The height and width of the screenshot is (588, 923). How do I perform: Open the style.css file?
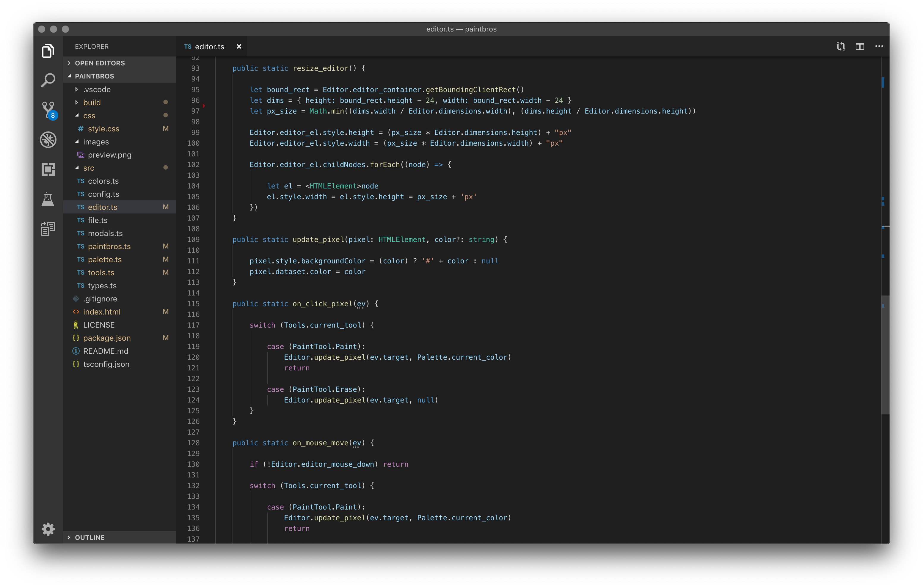(x=103, y=129)
